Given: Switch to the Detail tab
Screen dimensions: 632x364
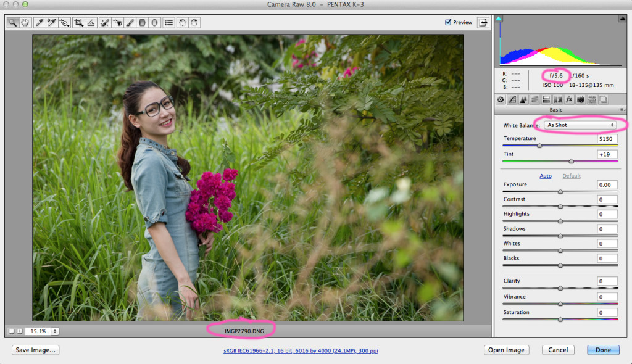Looking at the screenshot, I should click(523, 99).
